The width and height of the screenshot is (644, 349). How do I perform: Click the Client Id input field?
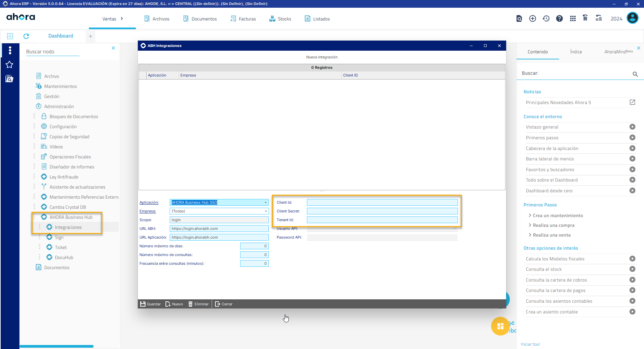click(382, 202)
